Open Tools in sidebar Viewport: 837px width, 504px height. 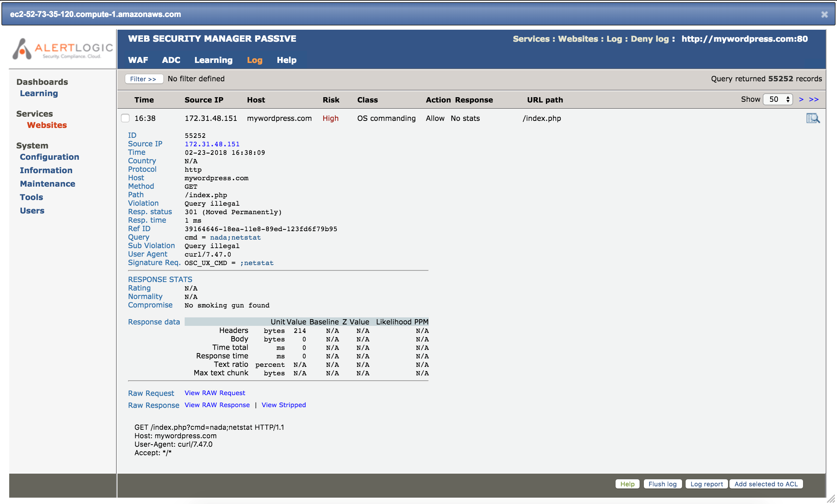[31, 197]
